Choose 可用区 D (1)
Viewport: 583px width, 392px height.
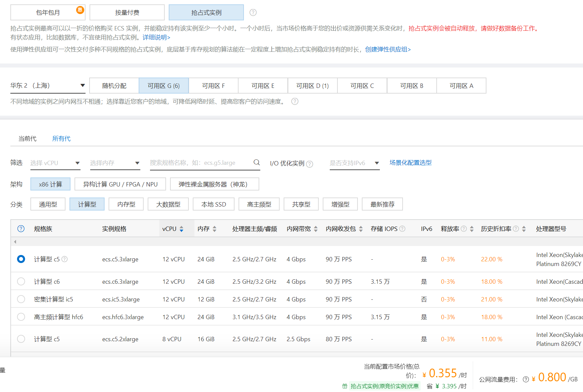[x=313, y=86]
